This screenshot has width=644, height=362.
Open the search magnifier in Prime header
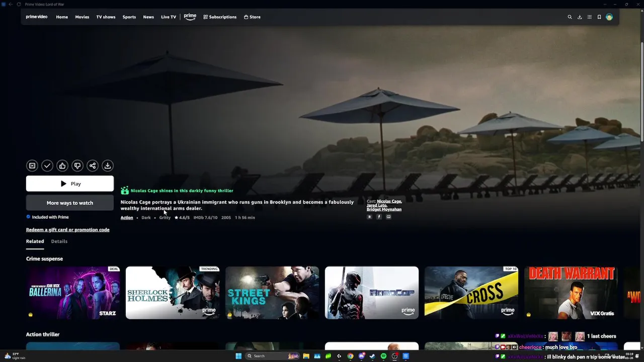click(570, 17)
